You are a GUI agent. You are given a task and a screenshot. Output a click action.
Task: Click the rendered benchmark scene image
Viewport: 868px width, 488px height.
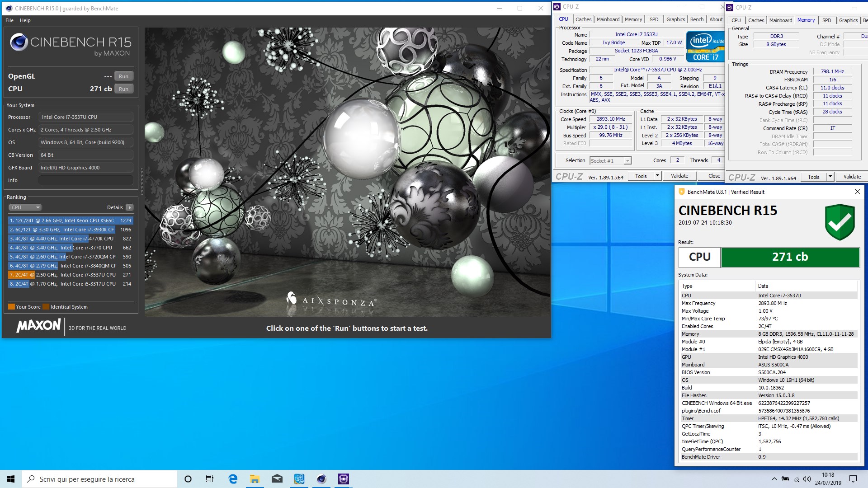pos(347,172)
